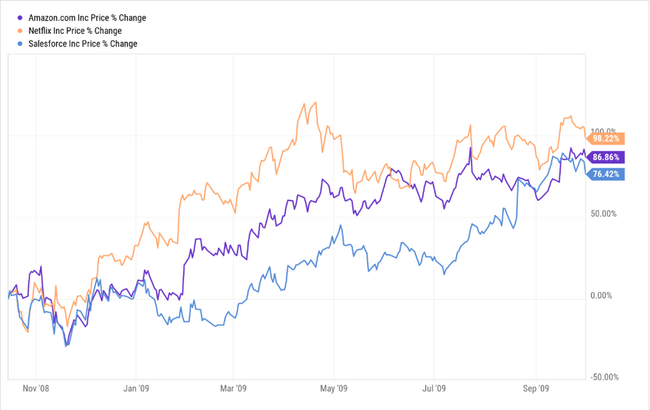
Task: Click the blue 76.42% end value tag
Action: click(x=607, y=174)
